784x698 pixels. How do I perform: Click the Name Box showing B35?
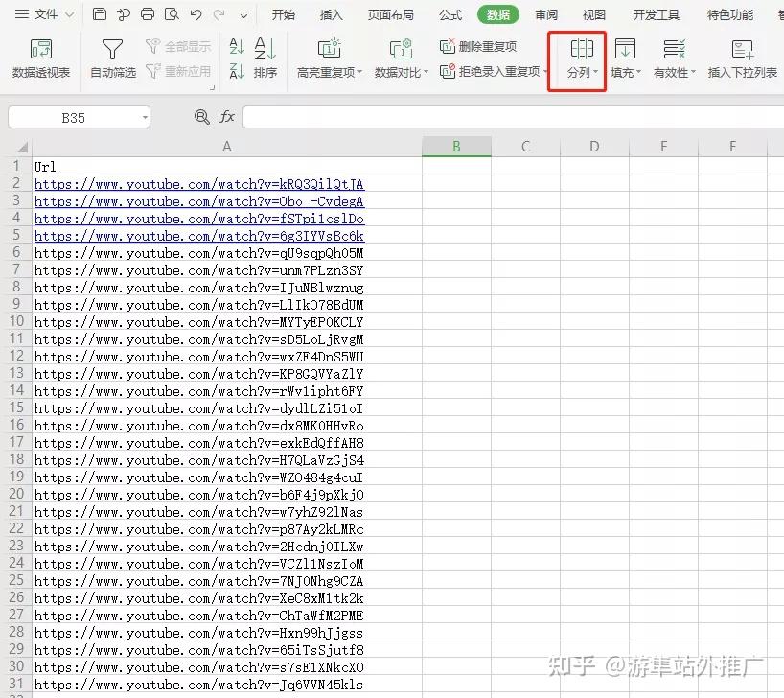point(73,118)
